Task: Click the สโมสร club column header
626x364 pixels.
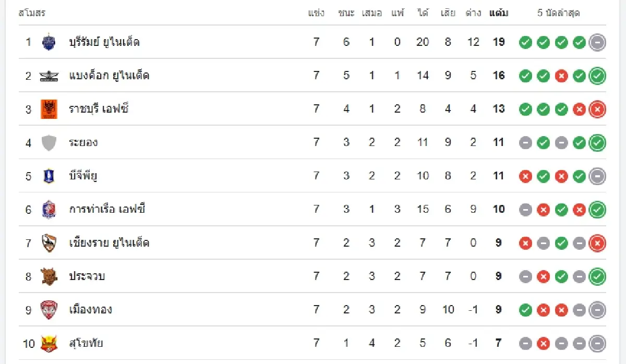Action: pyautogui.click(x=32, y=13)
